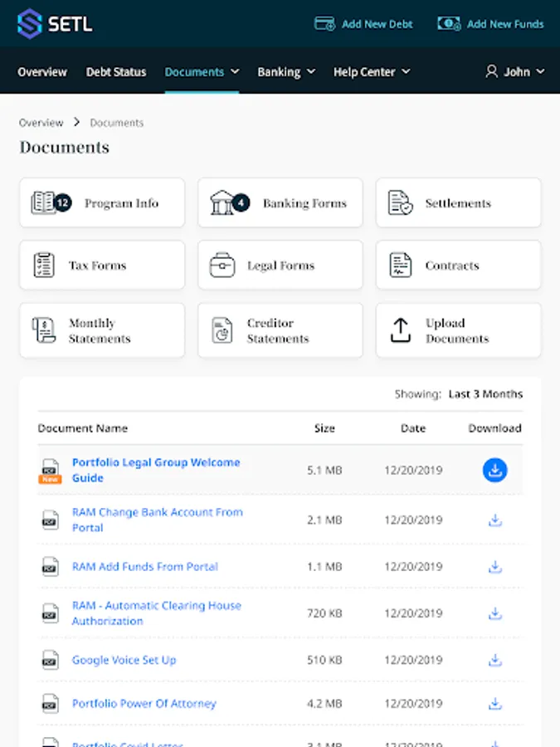This screenshot has width=560, height=747.
Task: Click the 5.1 MB size value
Action: click(324, 471)
